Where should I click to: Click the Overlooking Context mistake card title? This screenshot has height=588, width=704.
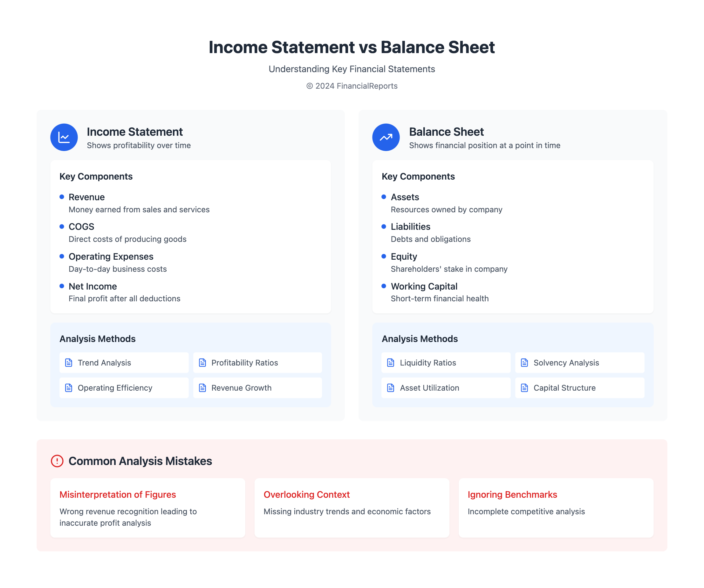(306, 495)
